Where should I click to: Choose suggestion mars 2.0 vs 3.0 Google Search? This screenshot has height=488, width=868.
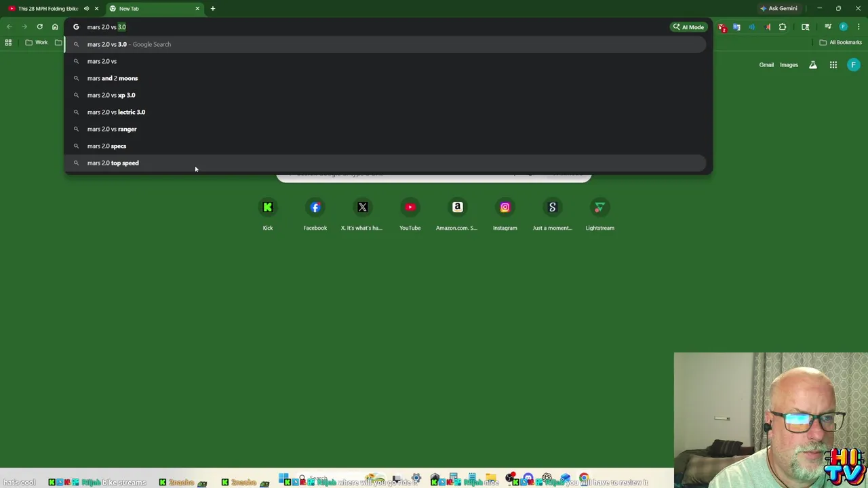click(385, 44)
